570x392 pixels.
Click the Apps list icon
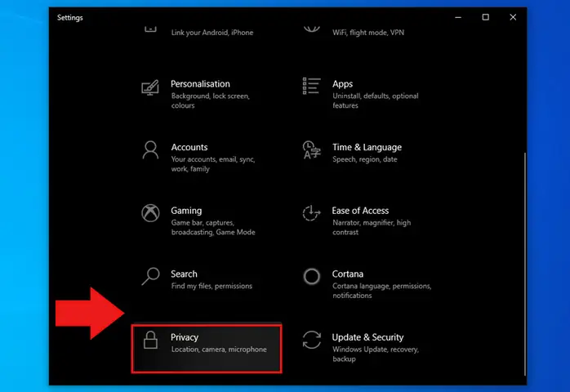tap(311, 86)
